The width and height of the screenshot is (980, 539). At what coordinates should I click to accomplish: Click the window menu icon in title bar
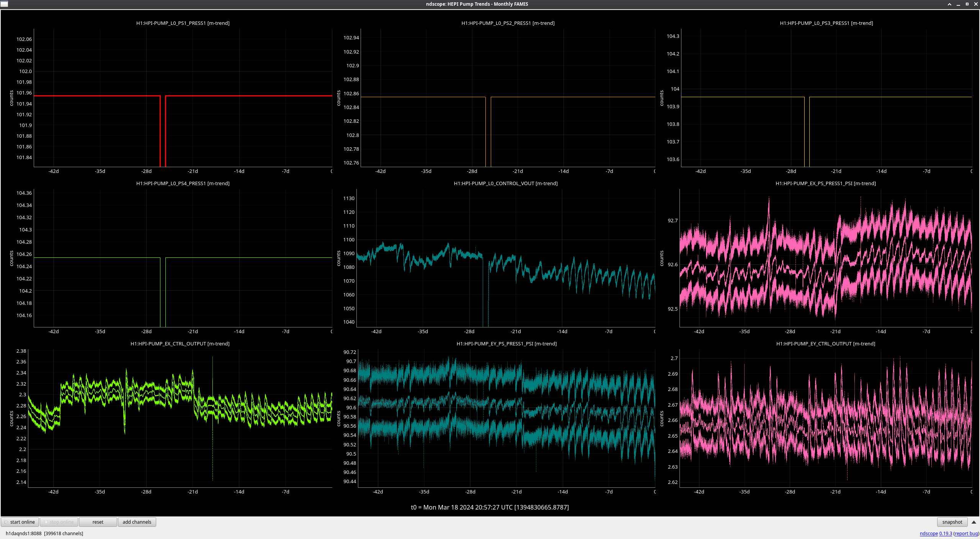(4, 4)
